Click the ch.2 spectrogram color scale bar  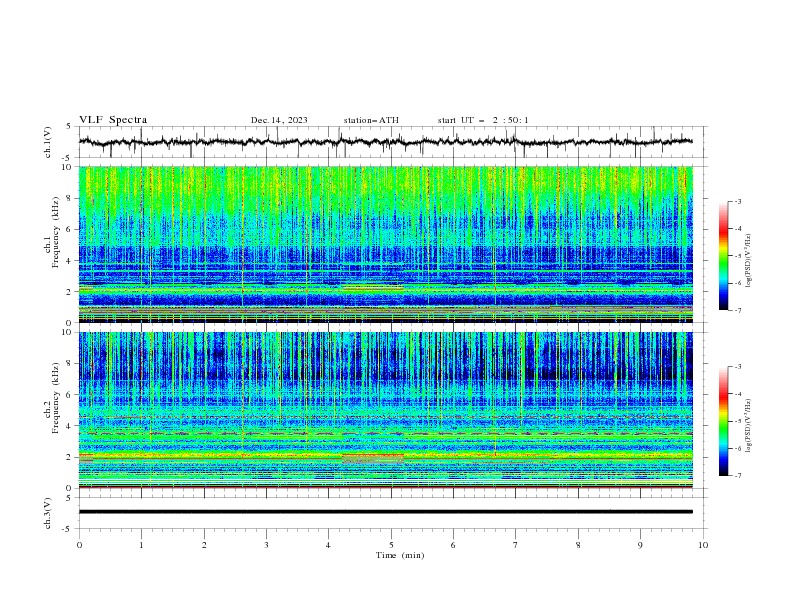coord(723,421)
